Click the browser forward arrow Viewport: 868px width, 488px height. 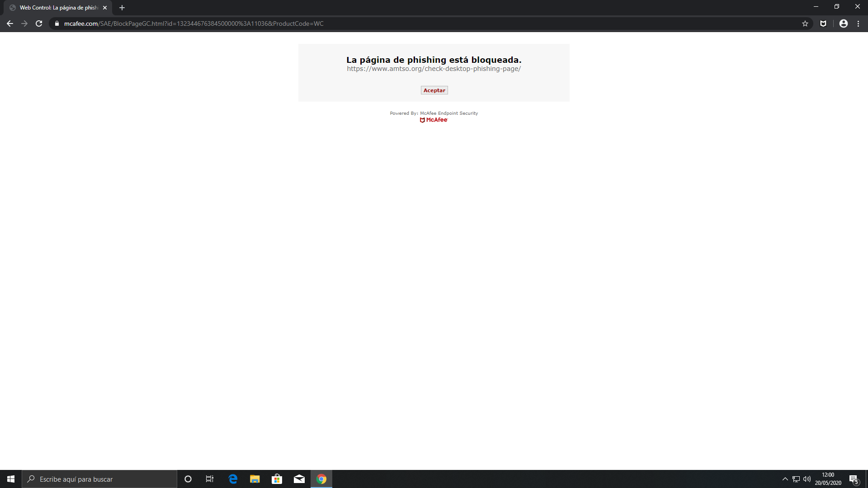coord(24,23)
